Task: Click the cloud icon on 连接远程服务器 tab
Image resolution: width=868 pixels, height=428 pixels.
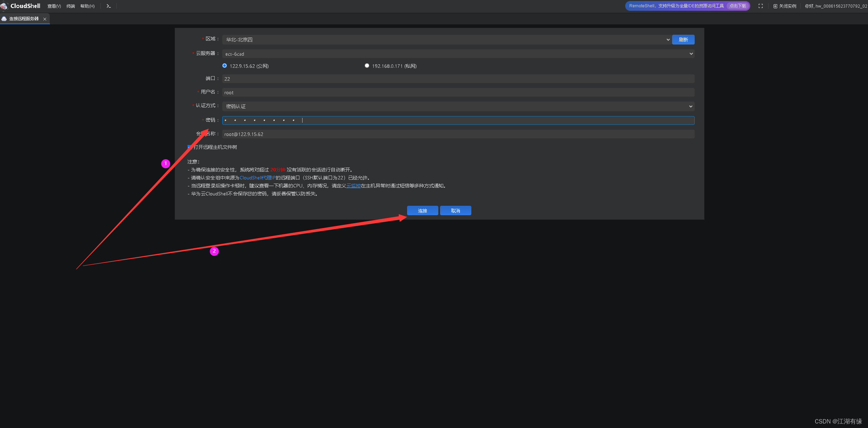Action: tap(4, 19)
